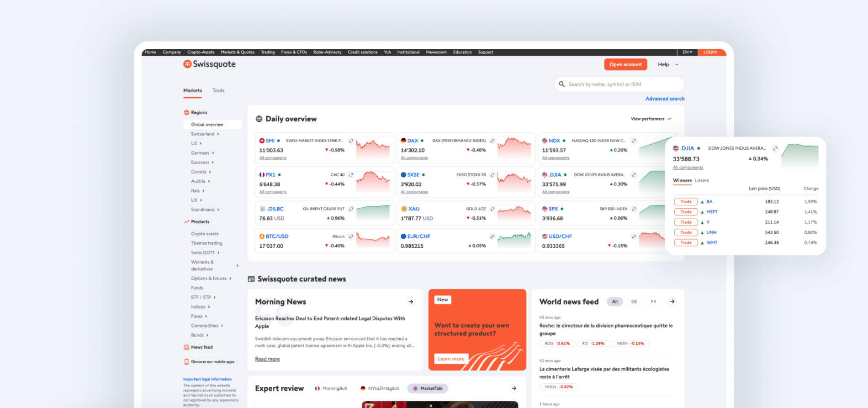Image resolution: width=868 pixels, height=408 pixels.
Task: Open the Help dropdown
Action: pos(668,64)
